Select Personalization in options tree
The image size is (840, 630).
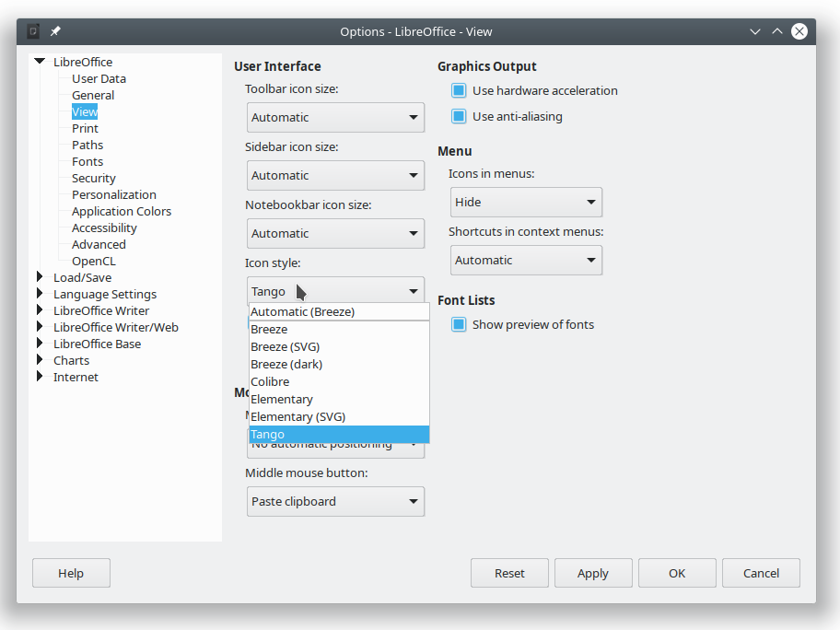pos(114,195)
